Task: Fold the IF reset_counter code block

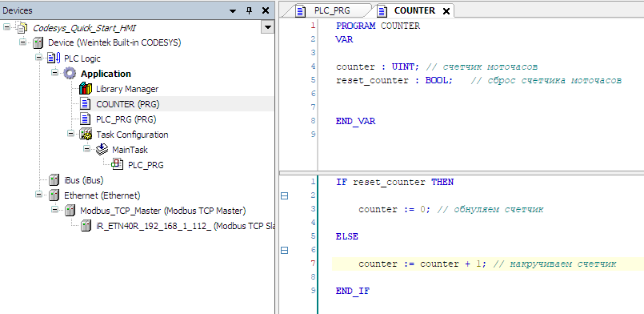Action: click(284, 195)
